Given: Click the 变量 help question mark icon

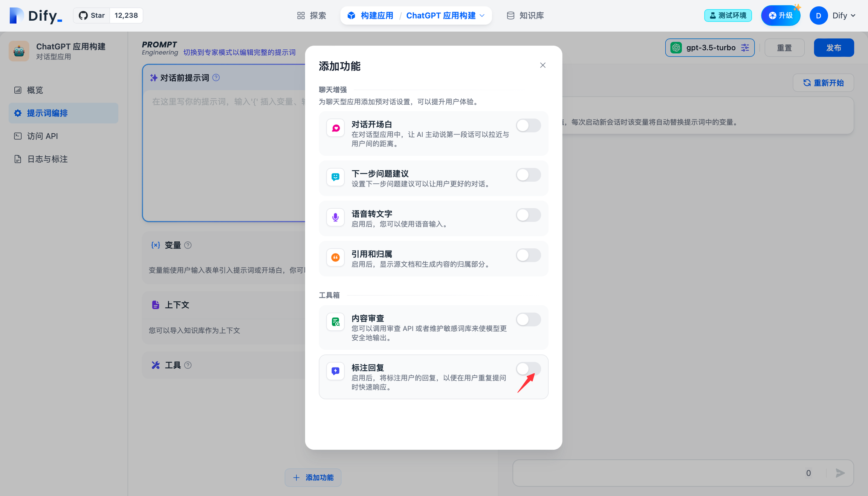Looking at the screenshot, I should [x=189, y=245].
